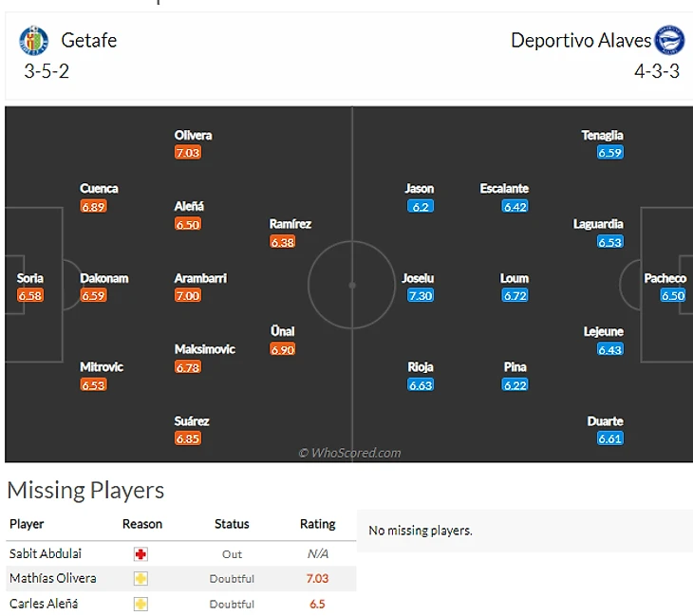Click Pacheco's 6.50 rating badge
This screenshot has width=693, height=616.
click(672, 296)
